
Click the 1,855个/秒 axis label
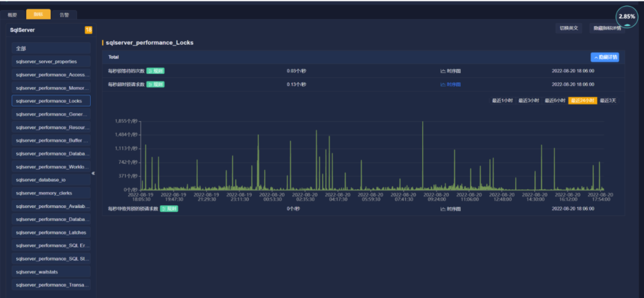126,122
